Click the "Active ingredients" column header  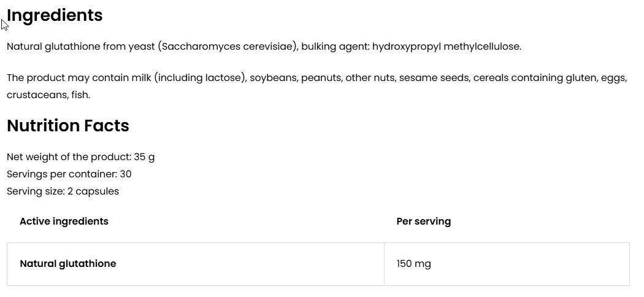click(x=64, y=222)
